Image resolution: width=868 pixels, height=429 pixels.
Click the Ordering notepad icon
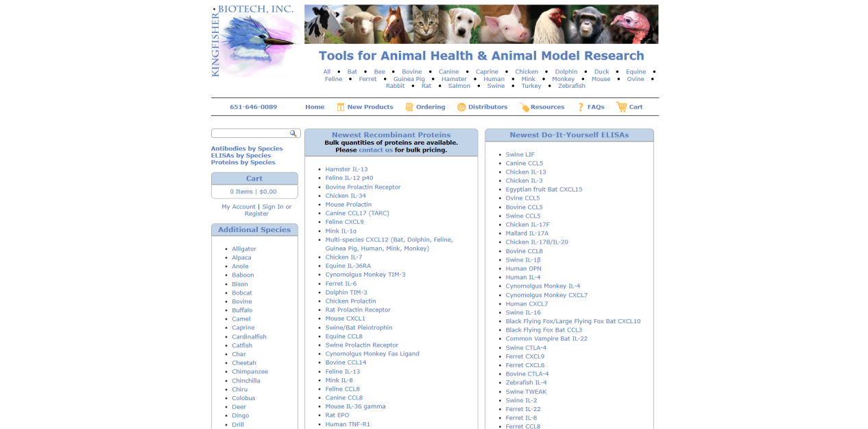click(409, 107)
